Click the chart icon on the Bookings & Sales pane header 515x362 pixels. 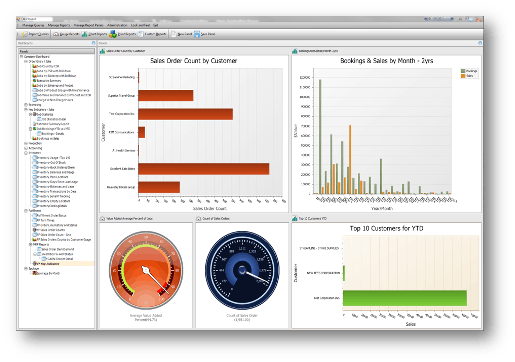tap(295, 51)
